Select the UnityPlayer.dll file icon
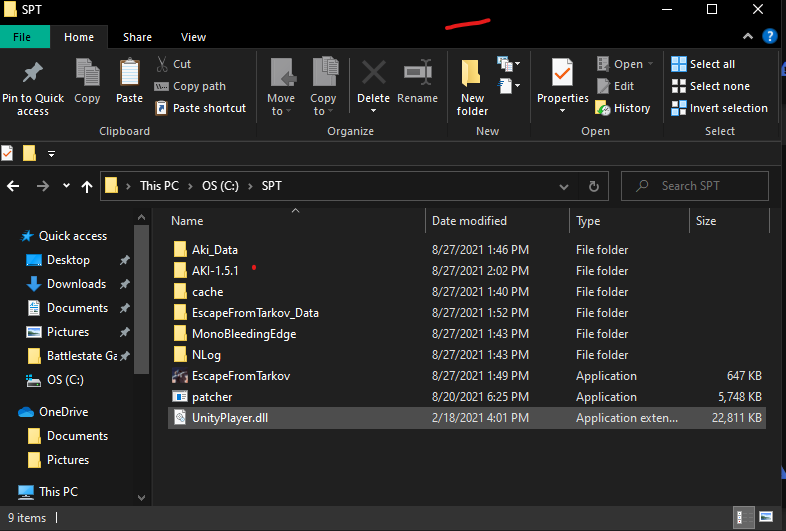 pyautogui.click(x=180, y=417)
